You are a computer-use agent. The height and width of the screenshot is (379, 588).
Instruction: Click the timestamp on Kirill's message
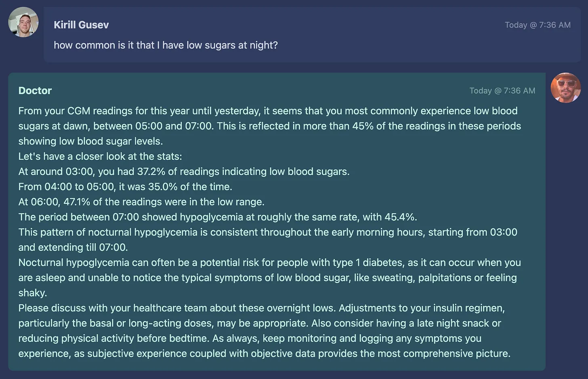(538, 25)
